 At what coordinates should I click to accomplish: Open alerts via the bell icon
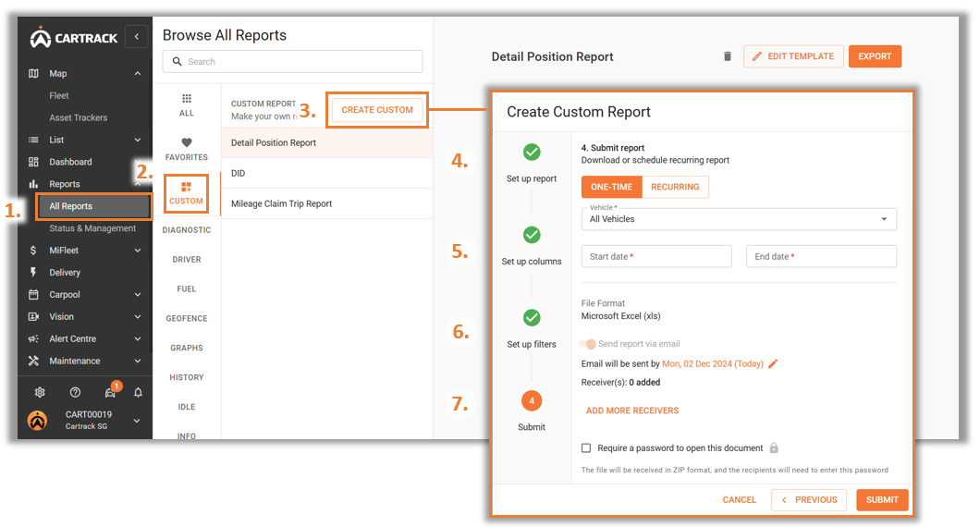click(138, 392)
